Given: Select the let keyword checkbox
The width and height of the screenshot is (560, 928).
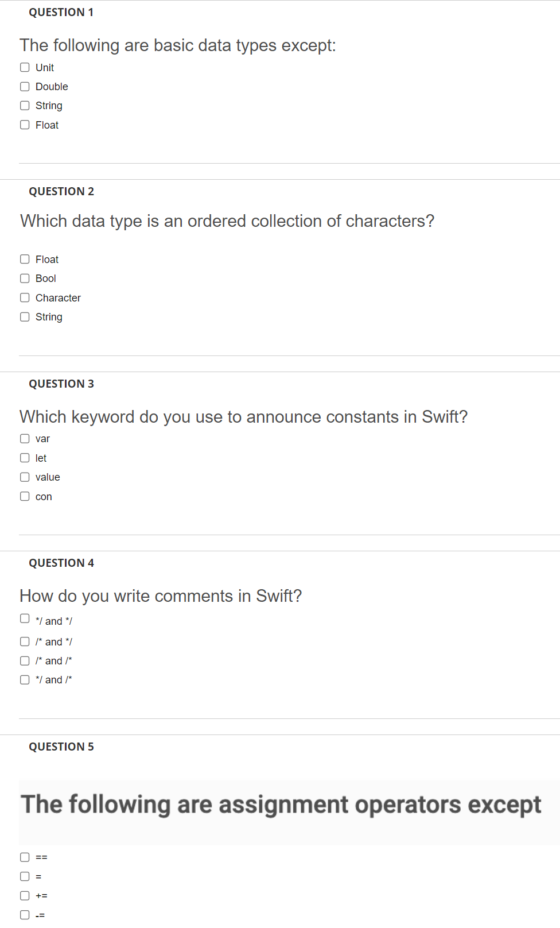Looking at the screenshot, I should [x=25, y=458].
